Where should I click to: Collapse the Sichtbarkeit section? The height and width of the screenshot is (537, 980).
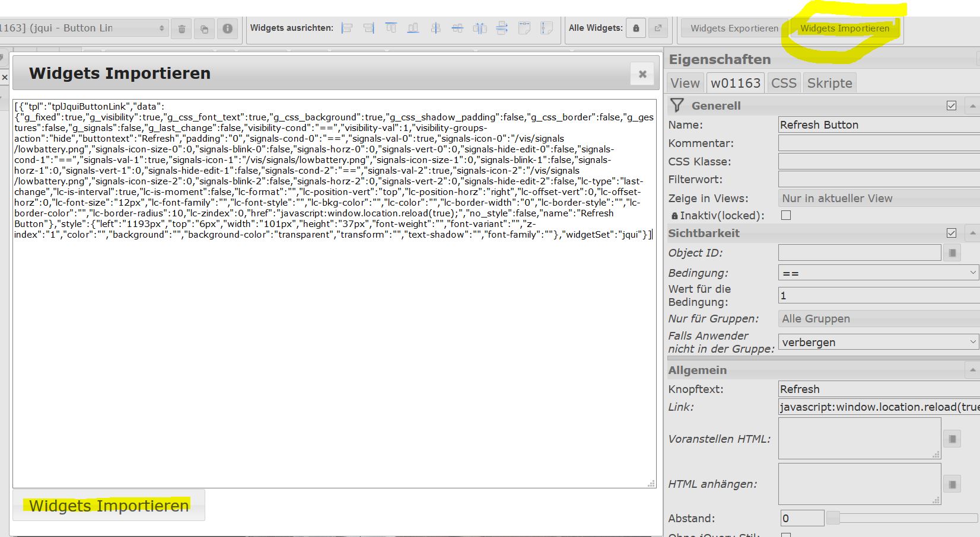(972, 234)
